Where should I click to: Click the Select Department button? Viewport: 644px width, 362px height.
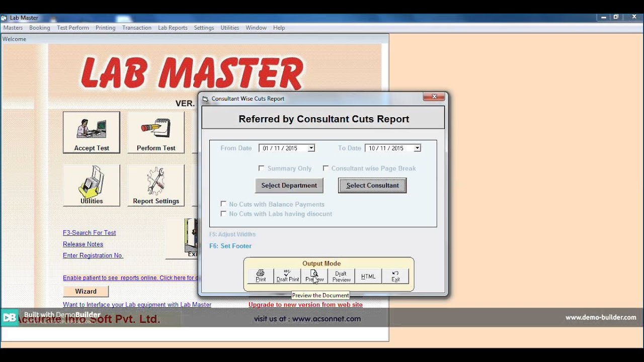click(x=289, y=186)
